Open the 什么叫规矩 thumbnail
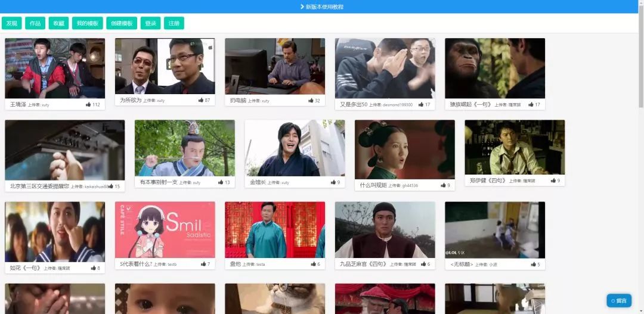The height and width of the screenshot is (314, 644). pyautogui.click(x=405, y=150)
